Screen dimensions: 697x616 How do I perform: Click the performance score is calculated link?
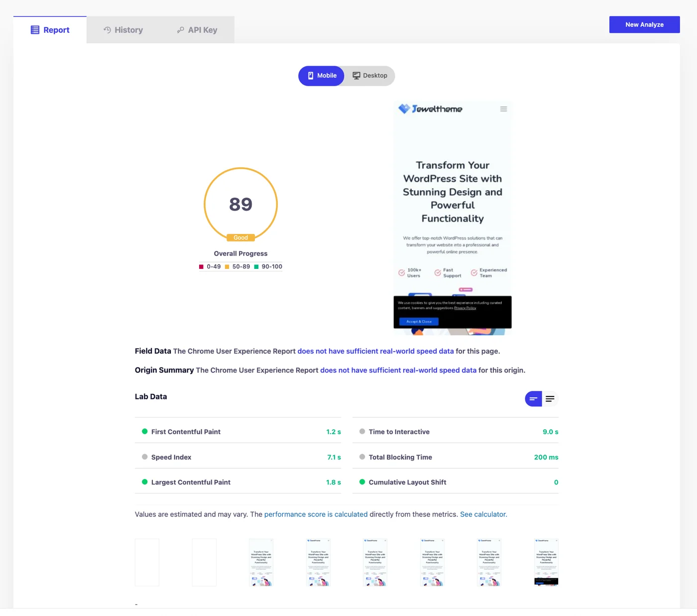316,514
